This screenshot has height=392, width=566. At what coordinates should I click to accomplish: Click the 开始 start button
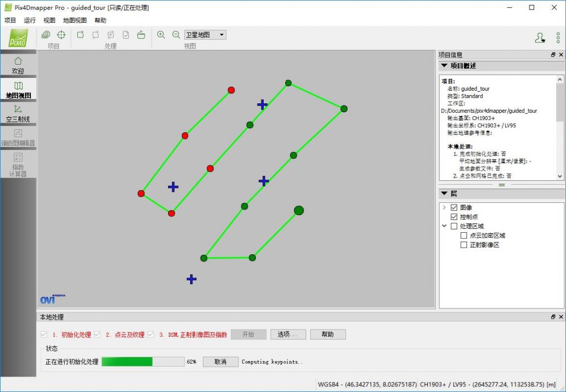pyautogui.click(x=248, y=334)
